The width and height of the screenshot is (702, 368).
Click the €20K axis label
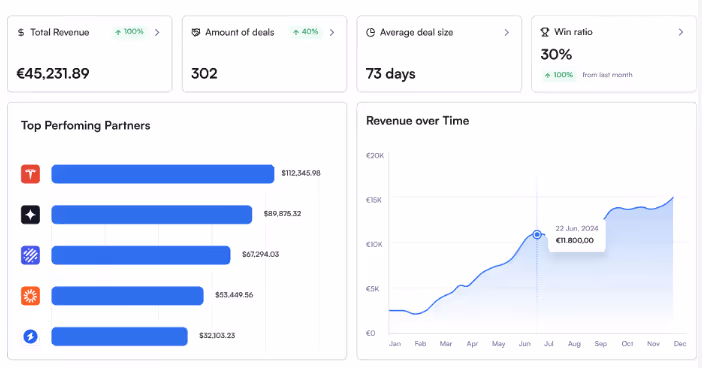point(375,156)
